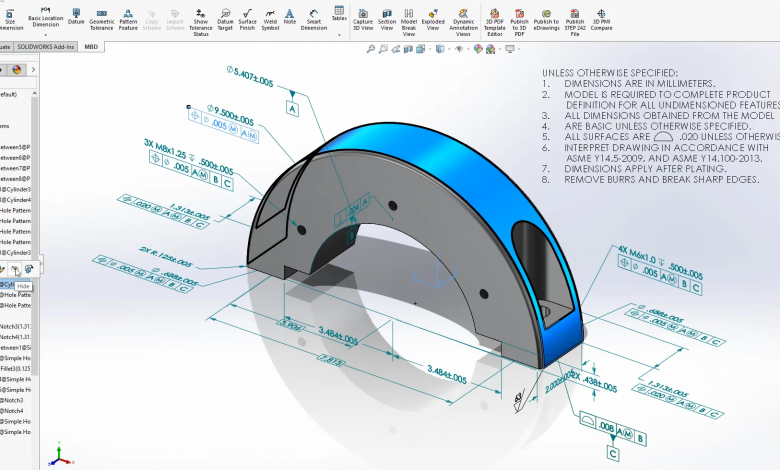This screenshot has width=780, height=470.
Task: Open View Orientation cube in heads-up toolbar
Action: pyautogui.click(x=420, y=49)
